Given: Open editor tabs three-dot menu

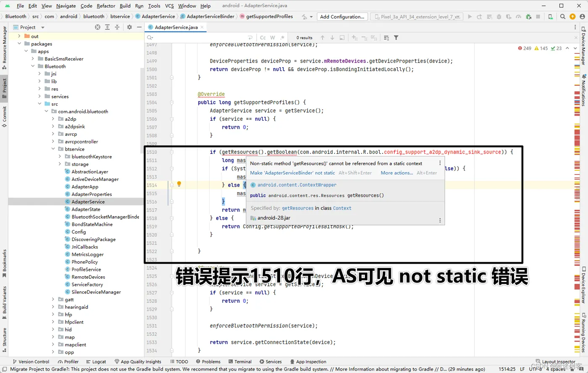Looking at the screenshot, I should click(x=575, y=27).
